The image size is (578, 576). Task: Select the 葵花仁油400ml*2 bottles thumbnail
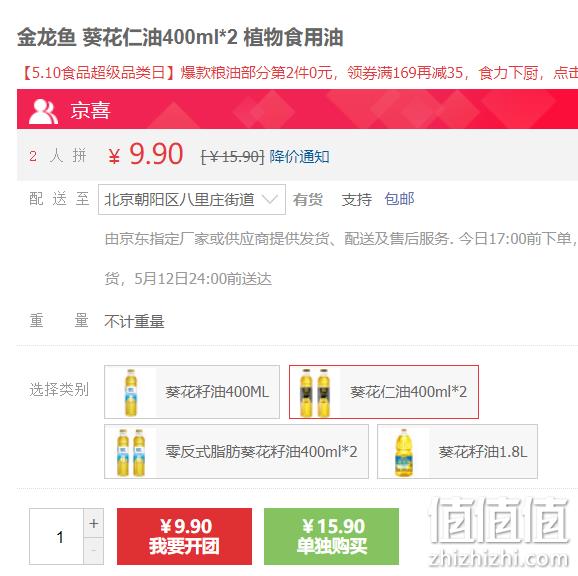coord(315,392)
